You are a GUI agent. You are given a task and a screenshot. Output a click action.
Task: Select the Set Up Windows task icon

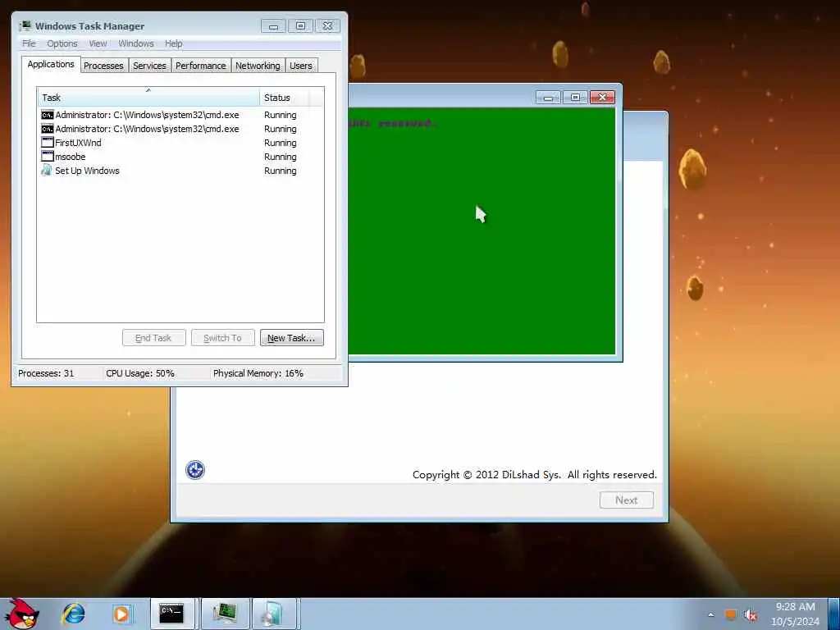click(47, 171)
